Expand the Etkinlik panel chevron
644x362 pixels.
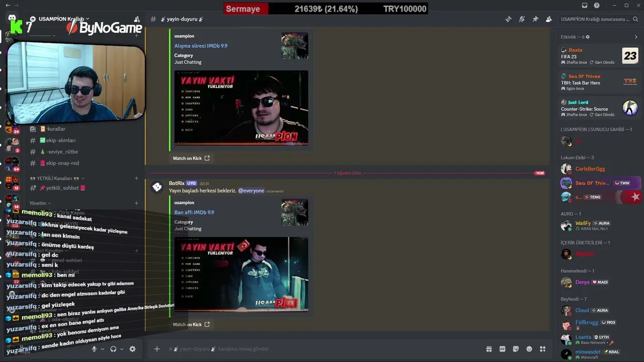(x=636, y=37)
